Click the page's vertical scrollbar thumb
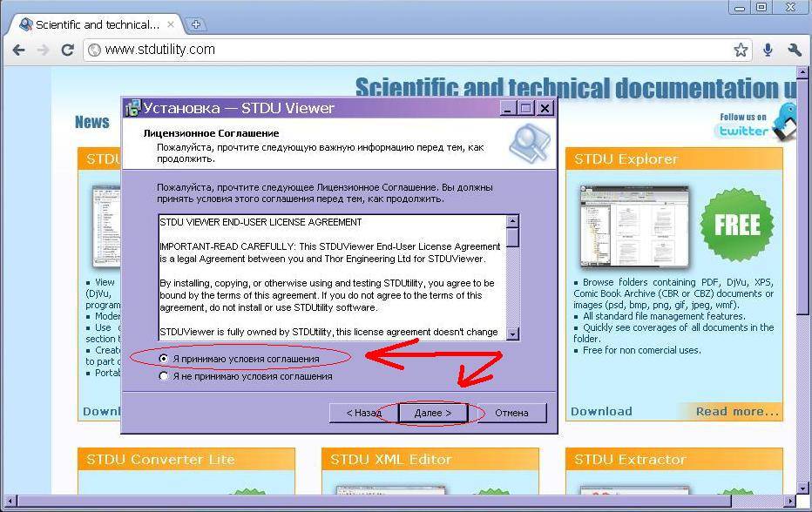This screenshot has height=512, width=812. coord(802,197)
